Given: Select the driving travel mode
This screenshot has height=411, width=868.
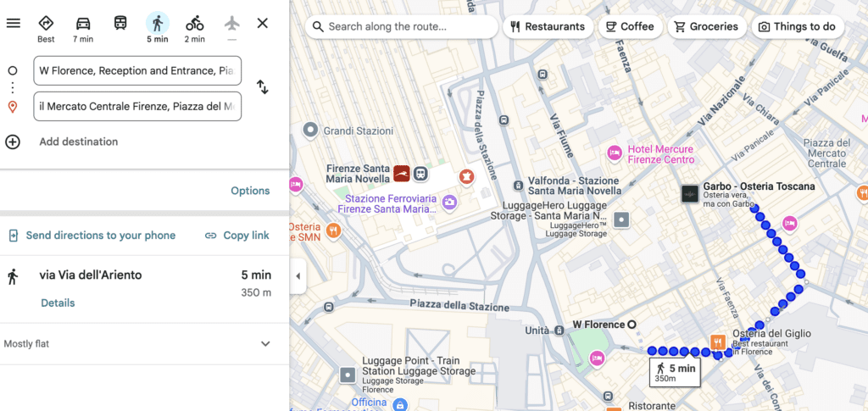Looking at the screenshot, I should pos(83,23).
